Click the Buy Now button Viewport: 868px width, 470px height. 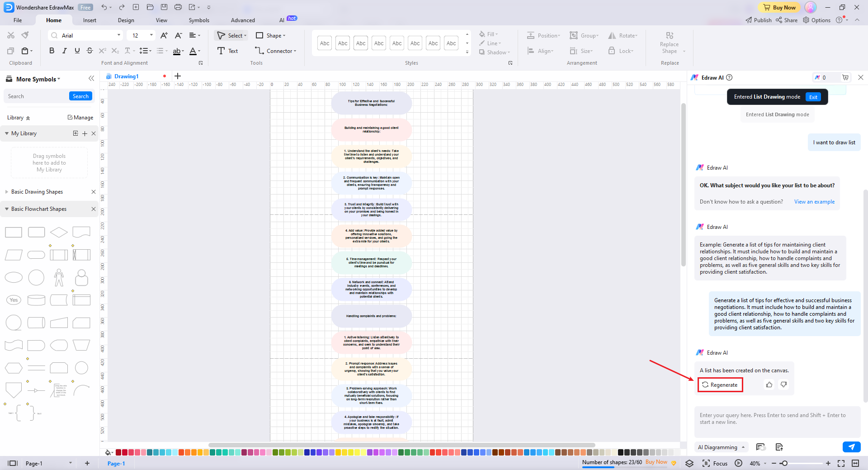(779, 7)
